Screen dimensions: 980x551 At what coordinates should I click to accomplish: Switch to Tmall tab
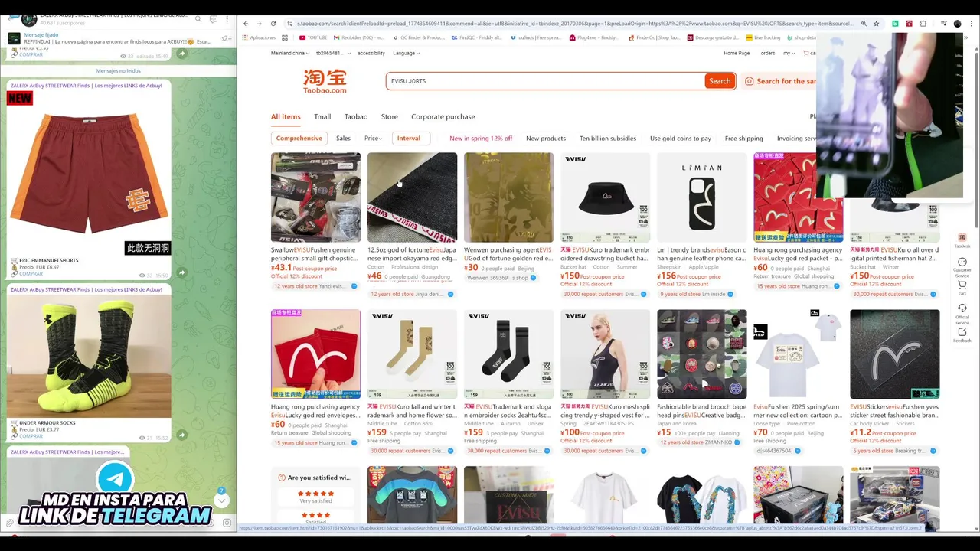[322, 117]
